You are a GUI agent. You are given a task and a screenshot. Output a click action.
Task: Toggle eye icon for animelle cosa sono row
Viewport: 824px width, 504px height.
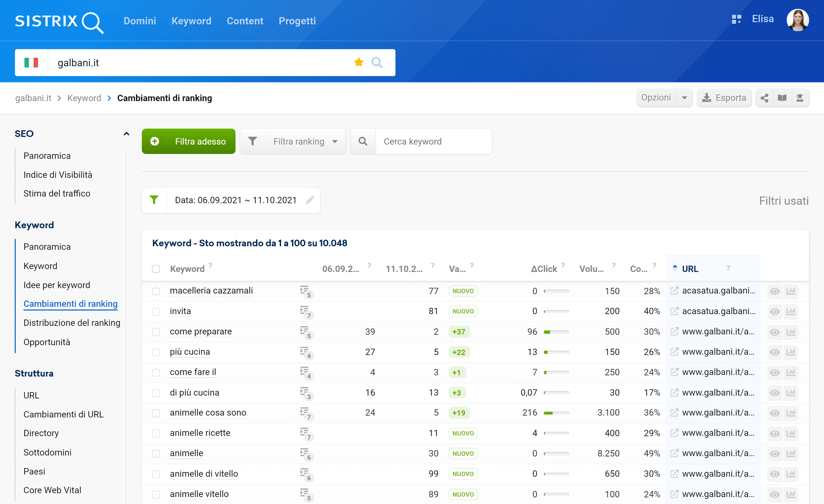click(775, 413)
